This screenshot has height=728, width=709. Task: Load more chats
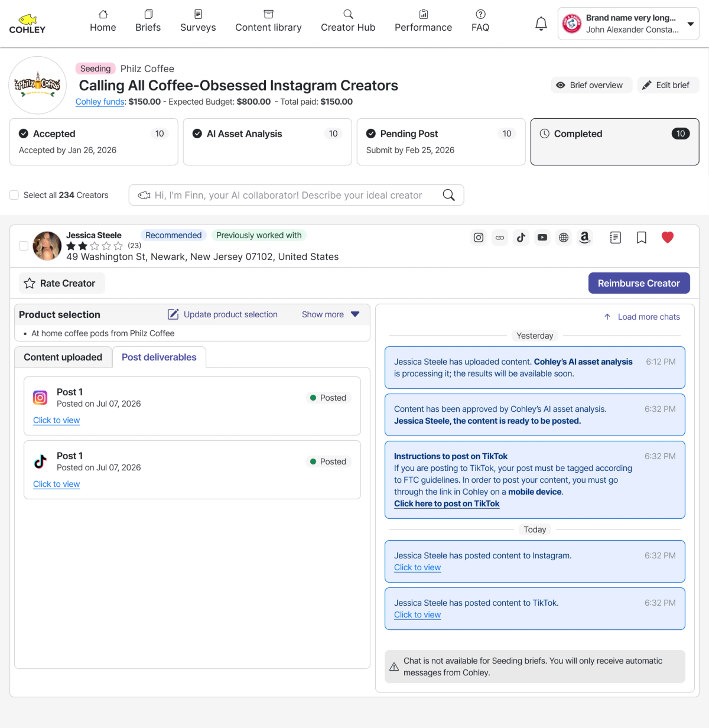[642, 317]
